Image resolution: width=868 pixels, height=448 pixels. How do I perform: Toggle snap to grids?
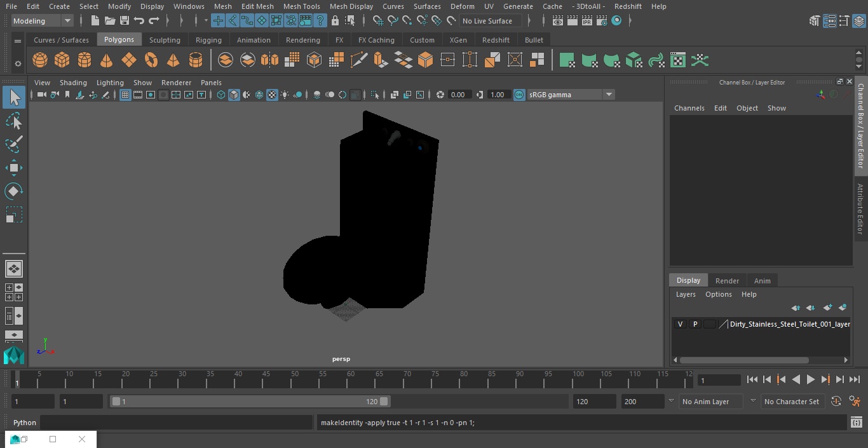pos(378,21)
